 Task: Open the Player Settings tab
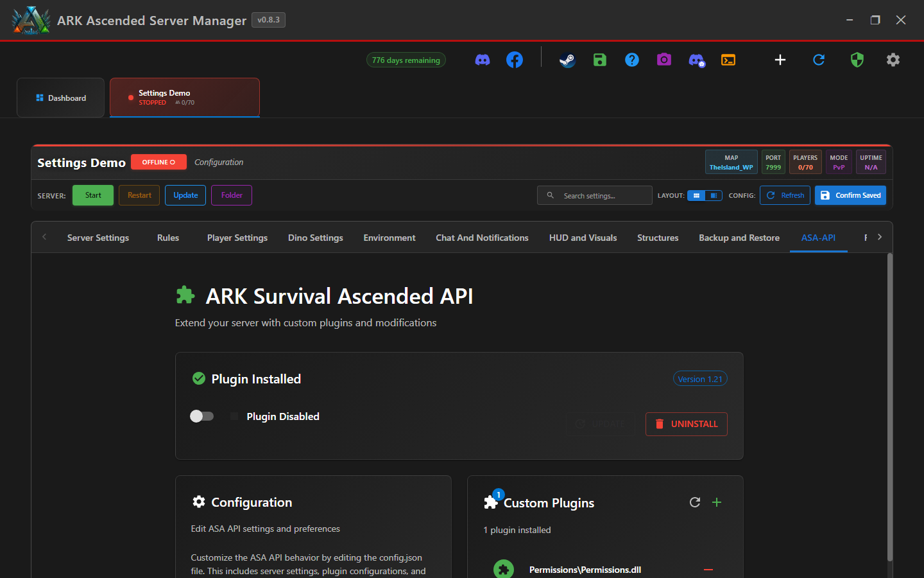click(x=237, y=238)
